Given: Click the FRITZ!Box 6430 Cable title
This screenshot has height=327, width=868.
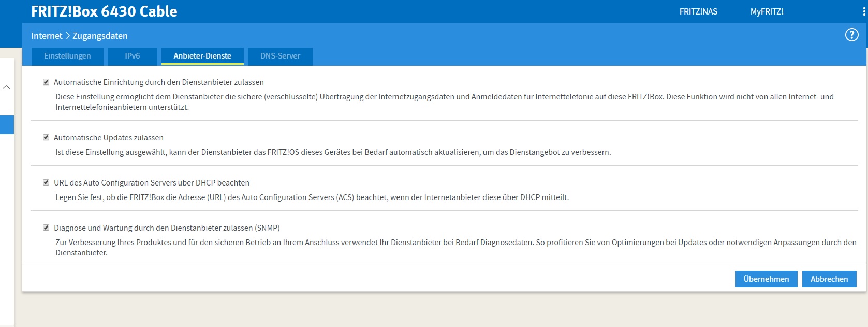Looking at the screenshot, I should click(104, 11).
